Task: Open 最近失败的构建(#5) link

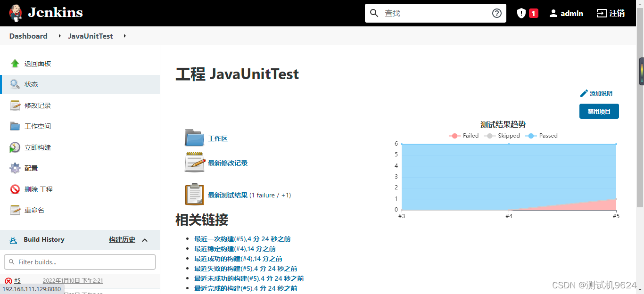Action: [246, 269]
